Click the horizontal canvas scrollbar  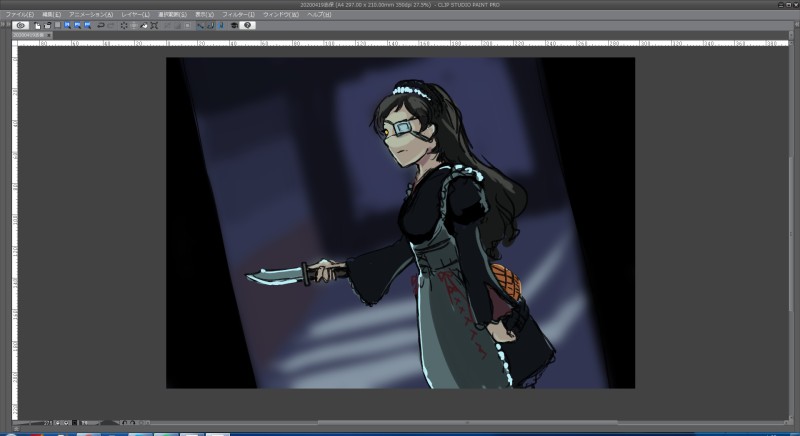[x=467, y=423]
